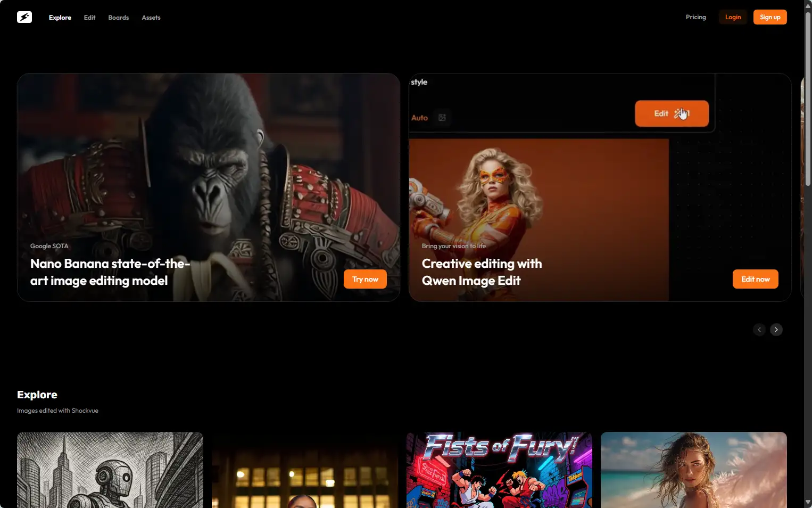This screenshot has height=508, width=812.
Task: Click the Login button
Action: coord(733,17)
